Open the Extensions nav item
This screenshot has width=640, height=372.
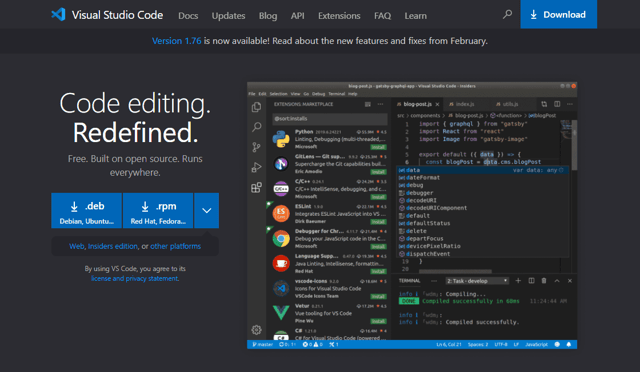tap(339, 16)
